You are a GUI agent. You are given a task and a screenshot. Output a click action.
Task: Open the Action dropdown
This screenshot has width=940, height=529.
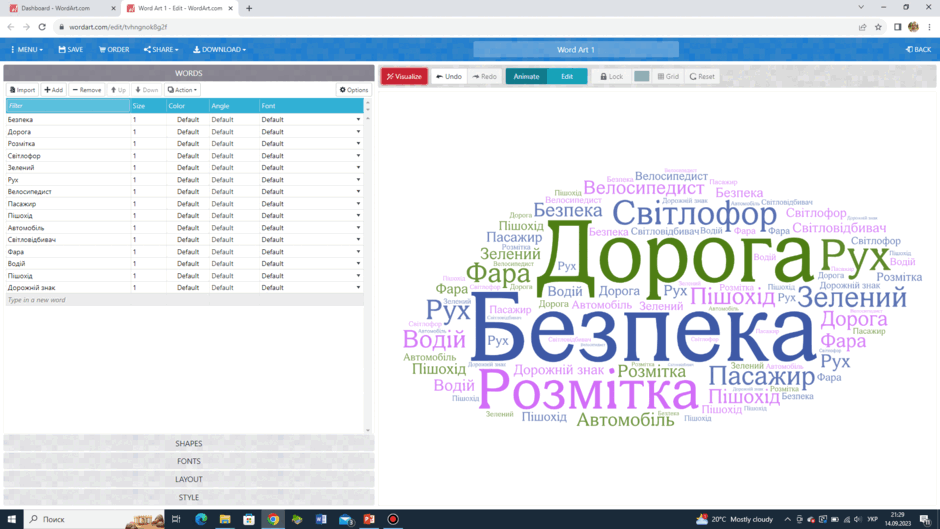182,89
